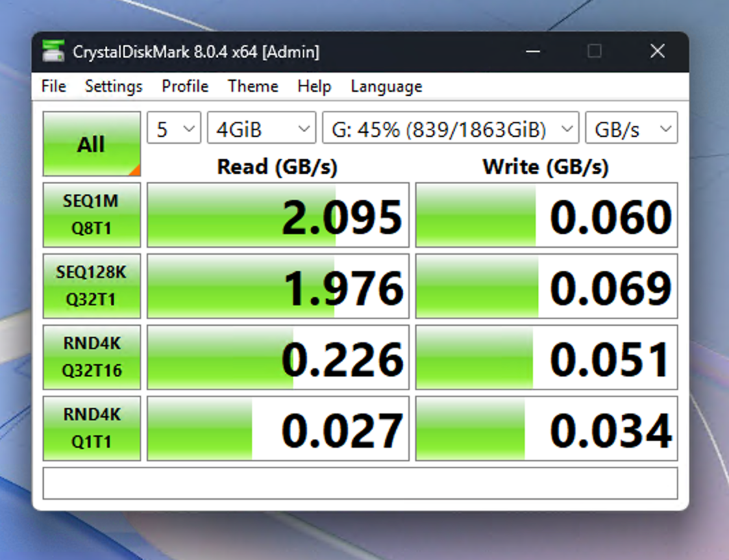Start the SEQ128K Q32T1 test
Viewport: 729px width, 560px height.
92,285
